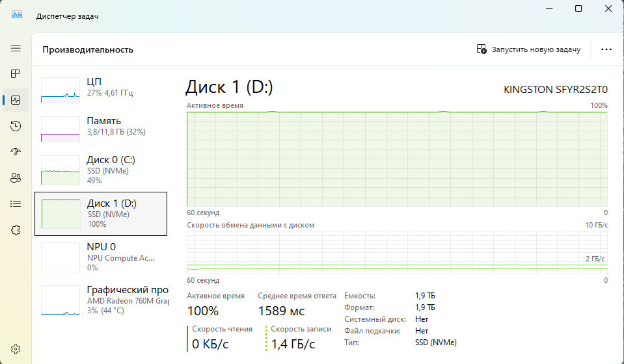The image size is (624, 364).
Task: Minimize the Task Manager window
Action: [x=549, y=8]
